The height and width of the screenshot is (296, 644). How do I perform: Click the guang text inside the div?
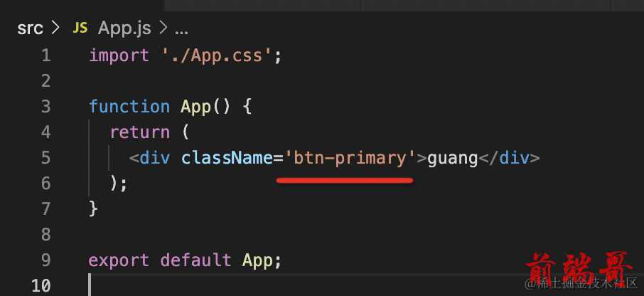[453, 159]
